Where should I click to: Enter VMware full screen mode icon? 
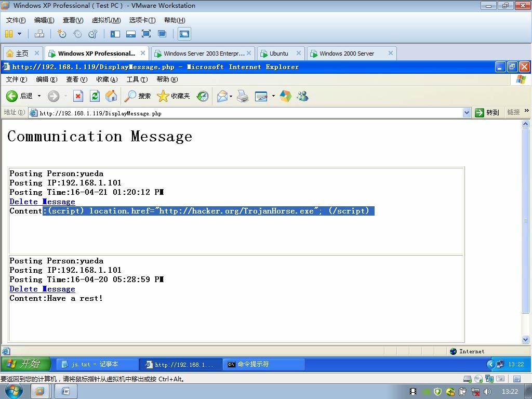pyautogui.click(x=146, y=34)
